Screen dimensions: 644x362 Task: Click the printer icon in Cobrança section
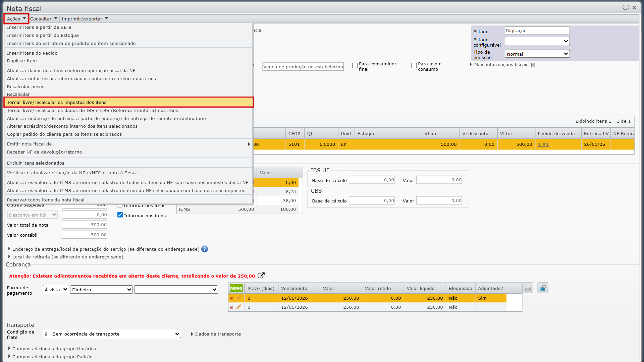pos(528,288)
